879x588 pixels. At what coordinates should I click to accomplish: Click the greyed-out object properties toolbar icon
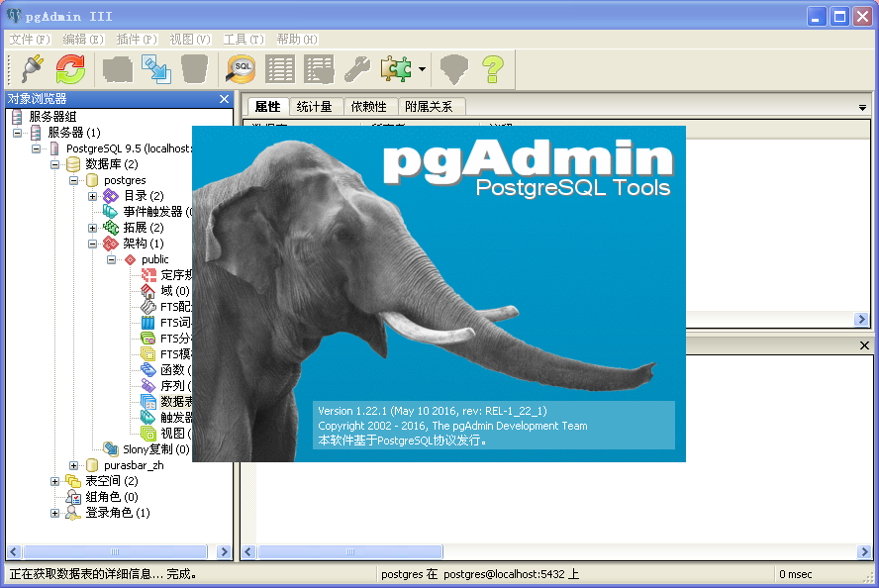pos(118,69)
